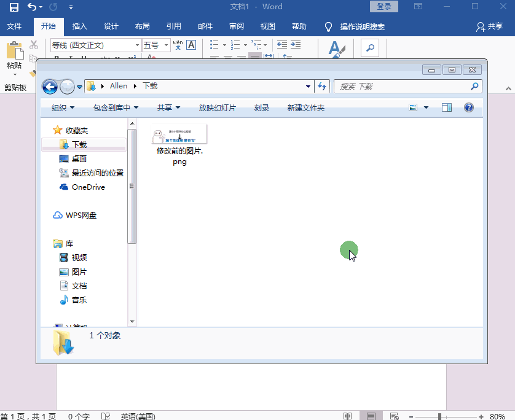Select 桌面 in the navigation pane
Viewport: 515px width, 420px height.
[x=79, y=158]
